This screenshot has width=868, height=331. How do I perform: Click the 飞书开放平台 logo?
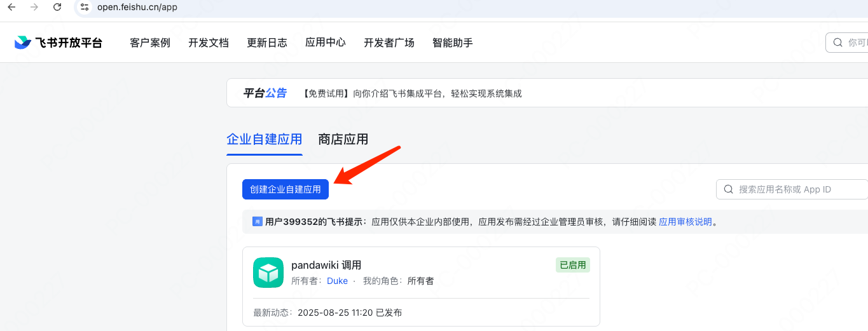coord(58,43)
